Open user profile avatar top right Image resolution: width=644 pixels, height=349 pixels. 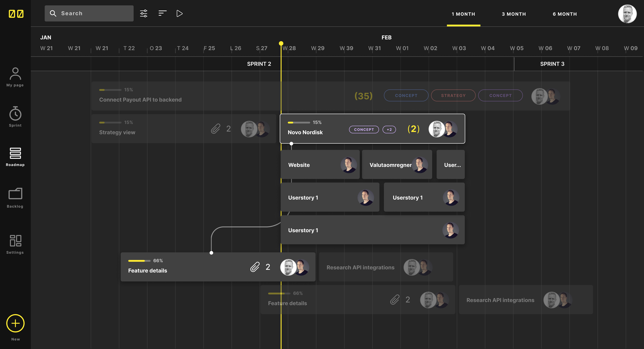627,14
